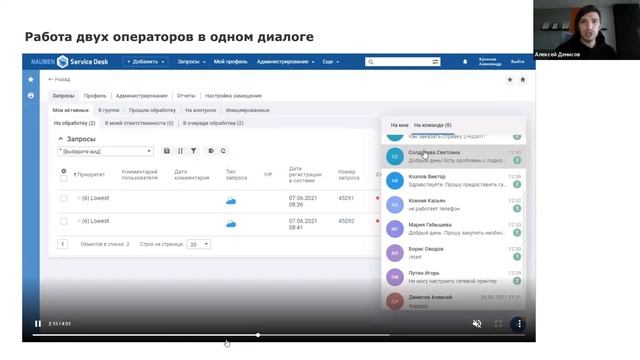
Task: Click page 1 pagination button
Action: (x=62, y=244)
